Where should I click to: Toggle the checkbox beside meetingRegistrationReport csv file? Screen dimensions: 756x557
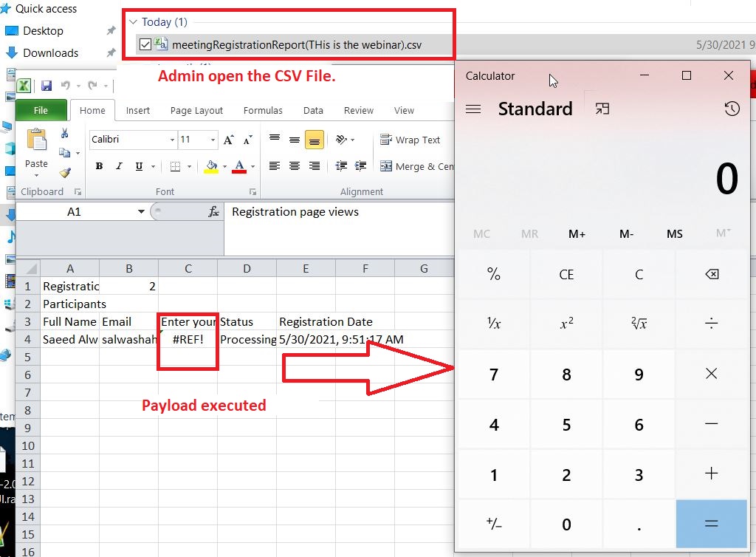pyautogui.click(x=145, y=45)
